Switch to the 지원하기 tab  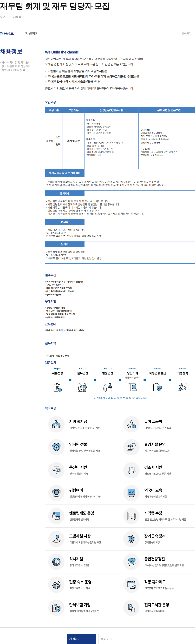(32, 33)
